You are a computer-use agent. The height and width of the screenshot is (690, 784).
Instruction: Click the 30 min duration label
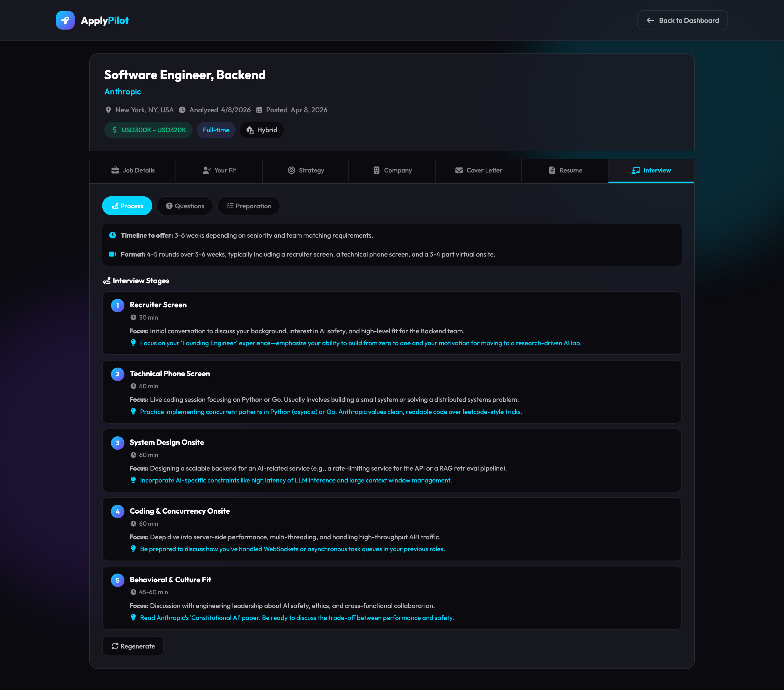pyautogui.click(x=148, y=317)
